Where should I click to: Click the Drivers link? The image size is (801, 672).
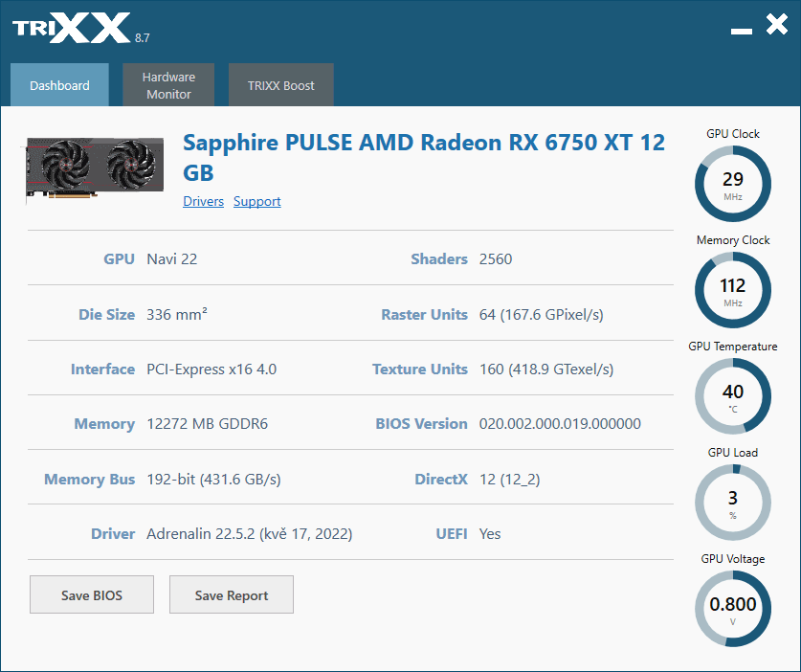coord(203,201)
